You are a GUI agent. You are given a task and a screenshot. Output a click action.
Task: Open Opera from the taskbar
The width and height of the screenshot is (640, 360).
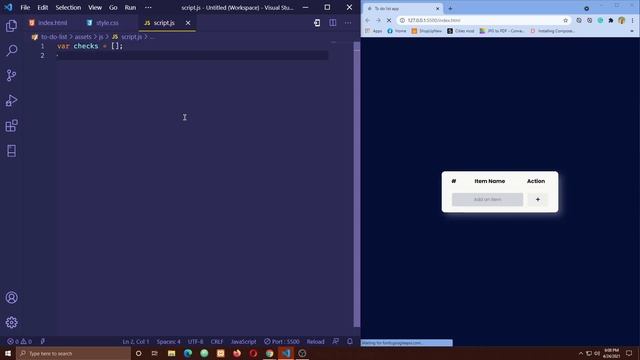253,353
